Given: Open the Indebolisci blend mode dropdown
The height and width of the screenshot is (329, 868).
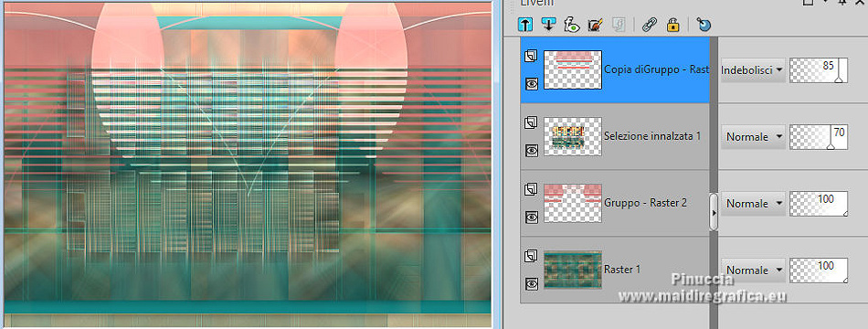Looking at the screenshot, I should [753, 70].
